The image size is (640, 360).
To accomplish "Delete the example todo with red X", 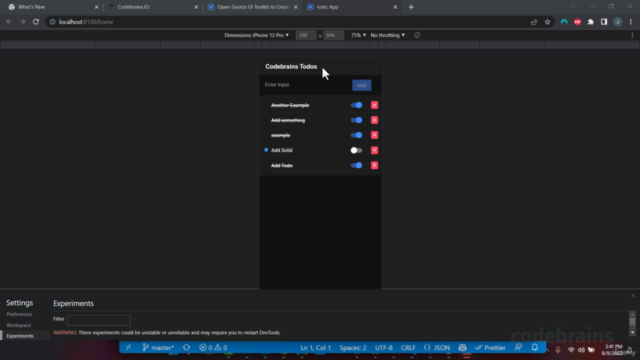I will (374, 135).
